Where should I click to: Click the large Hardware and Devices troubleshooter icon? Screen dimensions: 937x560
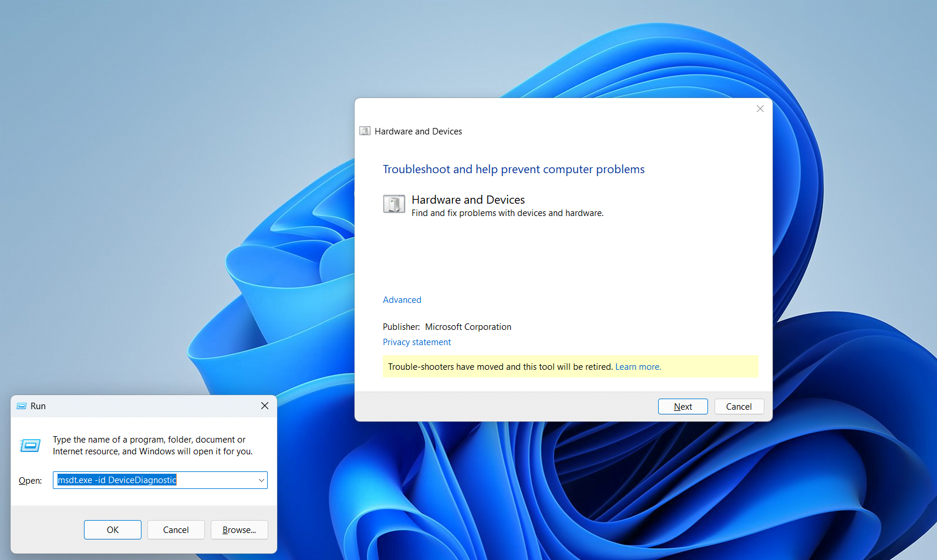click(394, 204)
